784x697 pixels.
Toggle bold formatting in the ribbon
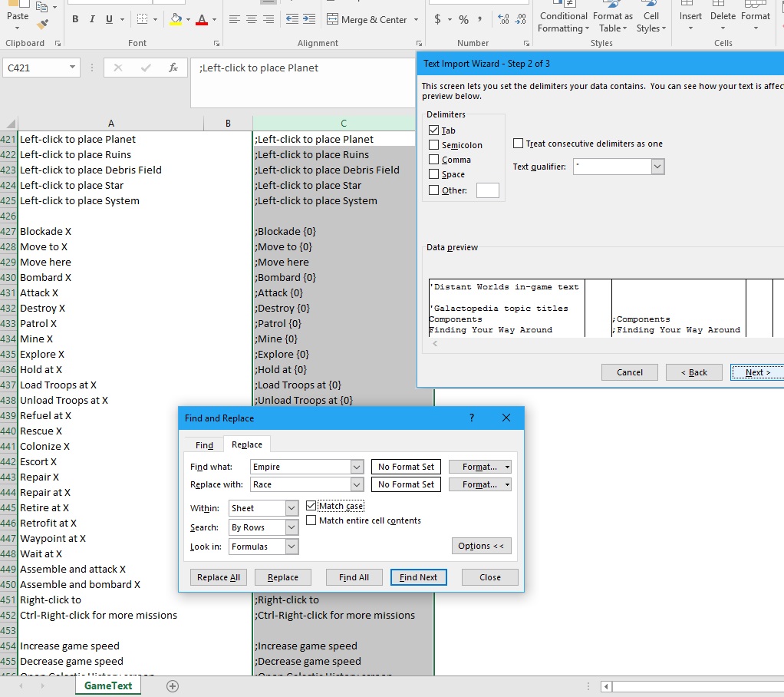pos(75,19)
